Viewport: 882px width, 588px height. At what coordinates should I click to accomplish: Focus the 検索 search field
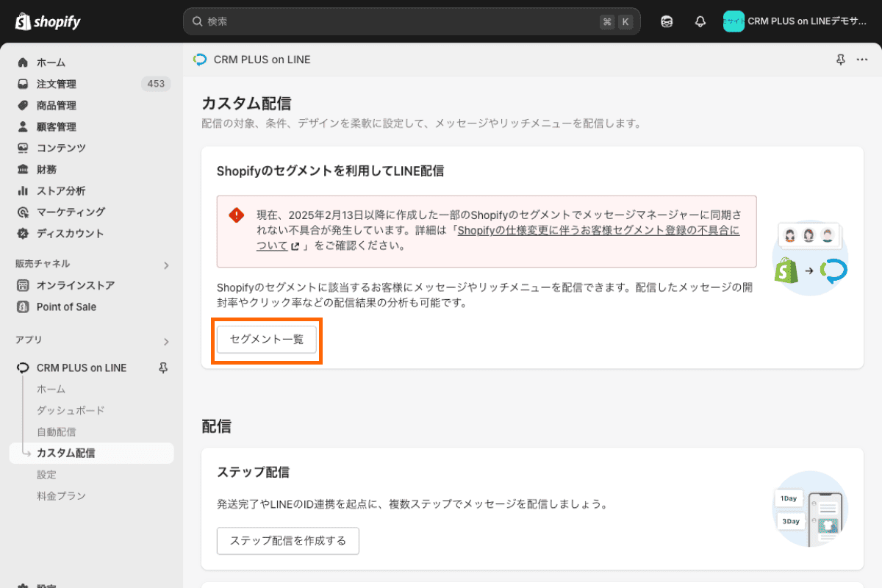pyautogui.click(x=412, y=21)
